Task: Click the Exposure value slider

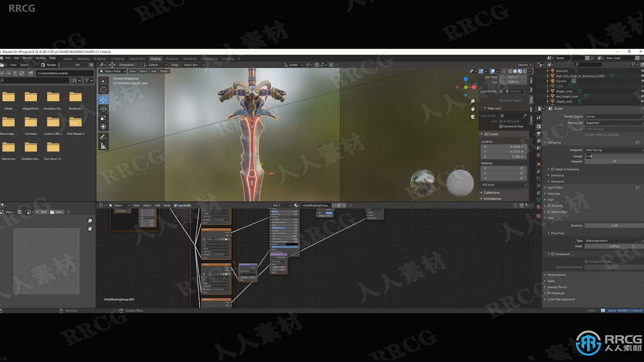Action: point(614,226)
